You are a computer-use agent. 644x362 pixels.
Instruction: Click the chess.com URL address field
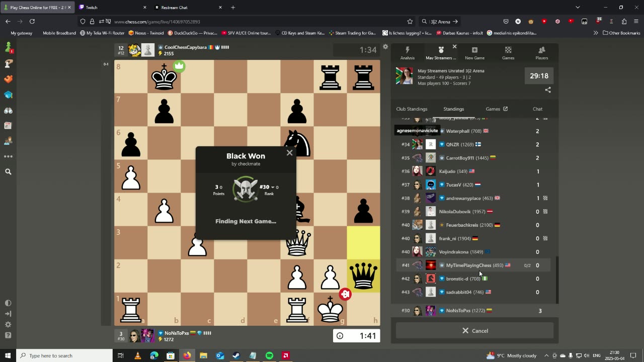pyautogui.click(x=247, y=22)
